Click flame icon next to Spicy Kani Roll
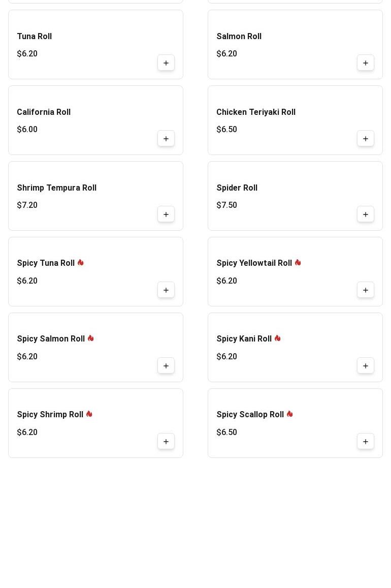 coord(278,338)
